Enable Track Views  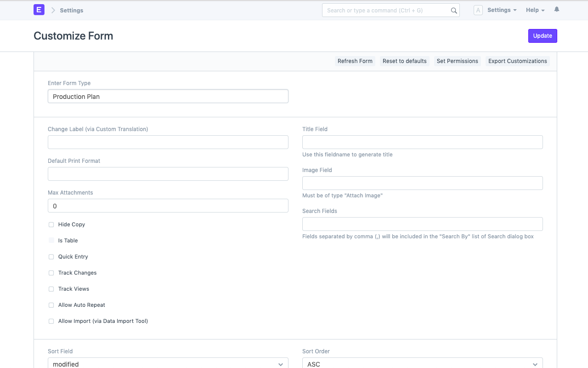point(51,289)
